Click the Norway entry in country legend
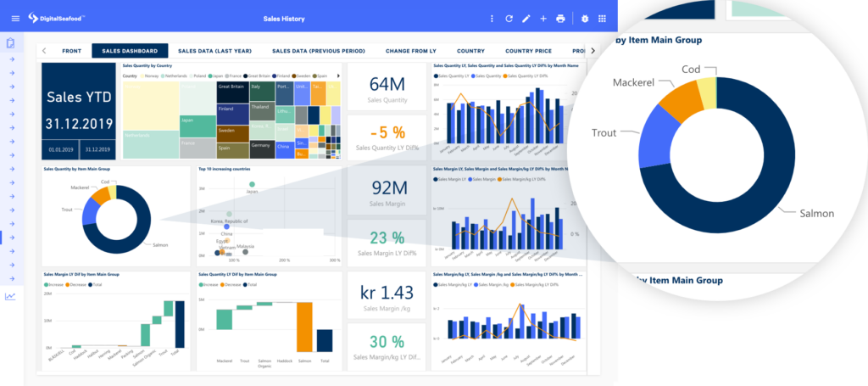Image resolution: width=868 pixels, height=386 pixels. click(149, 76)
